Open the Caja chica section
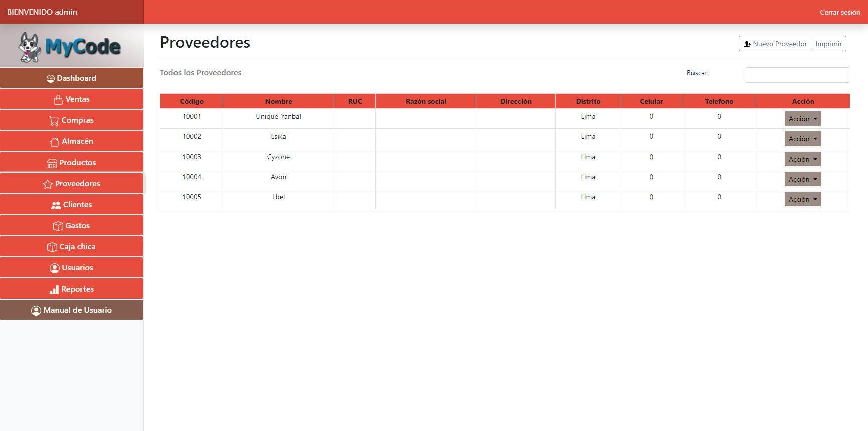Image resolution: width=868 pixels, height=431 pixels. click(x=72, y=247)
